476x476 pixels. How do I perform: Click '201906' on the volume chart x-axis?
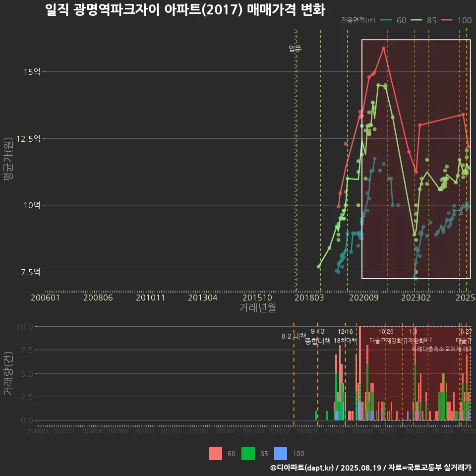[334, 431]
